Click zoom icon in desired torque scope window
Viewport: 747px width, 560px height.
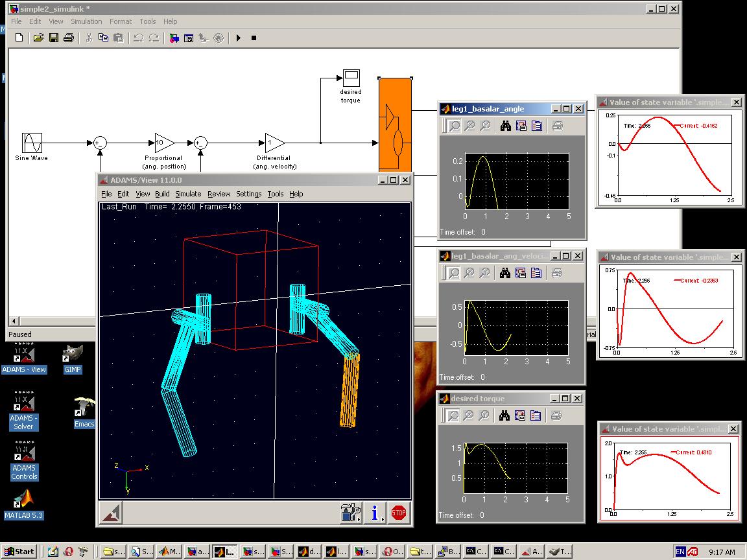453,415
